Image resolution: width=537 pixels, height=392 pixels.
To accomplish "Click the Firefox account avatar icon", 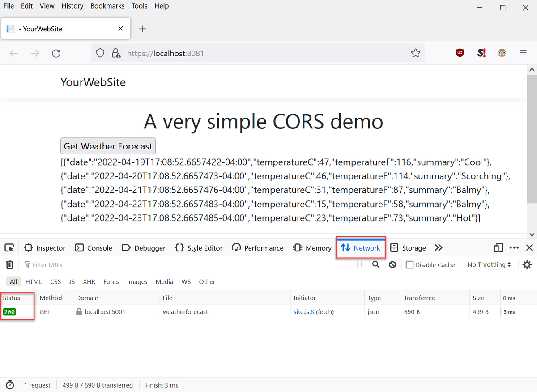I will click(x=502, y=53).
